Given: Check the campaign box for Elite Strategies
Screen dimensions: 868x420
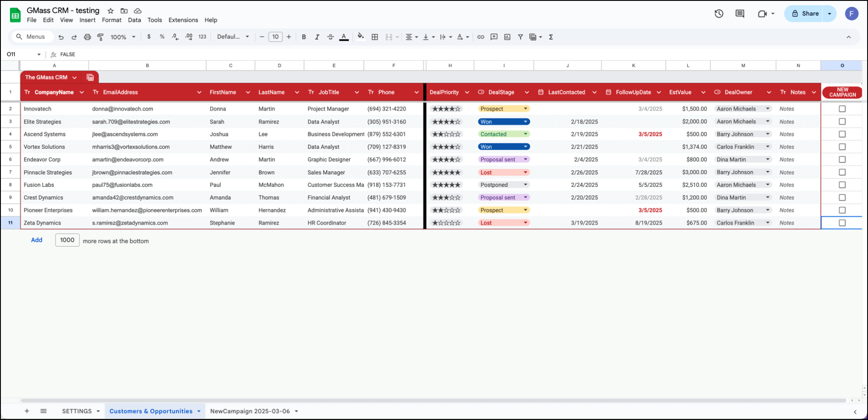Looking at the screenshot, I should tap(842, 121).
